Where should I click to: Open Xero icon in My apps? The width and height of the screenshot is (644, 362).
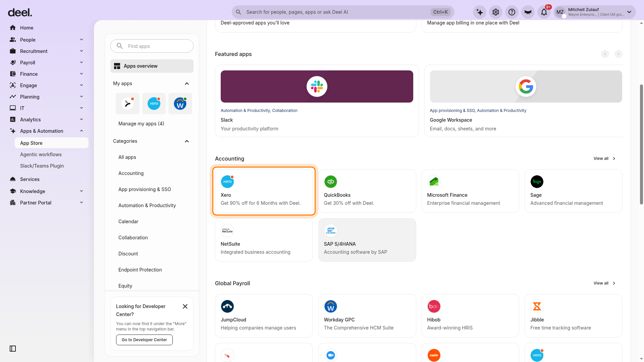(x=154, y=104)
